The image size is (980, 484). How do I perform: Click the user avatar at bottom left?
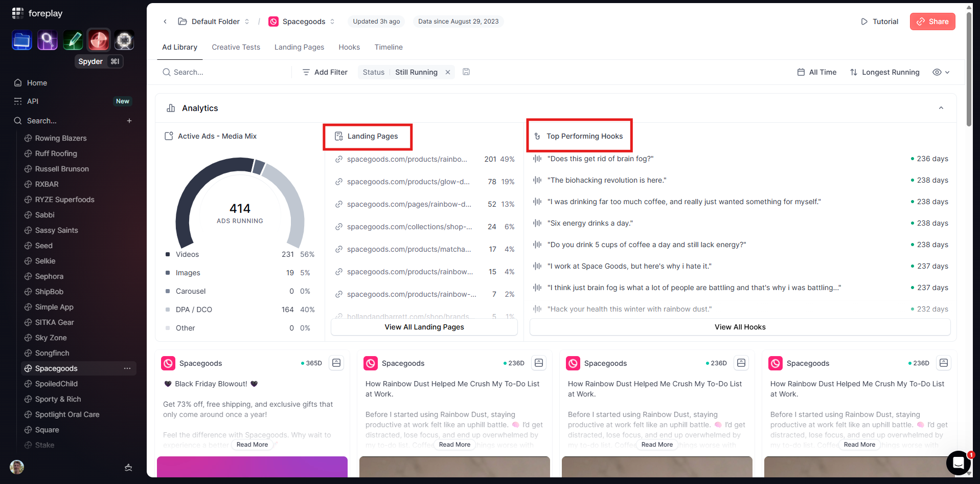click(17, 467)
